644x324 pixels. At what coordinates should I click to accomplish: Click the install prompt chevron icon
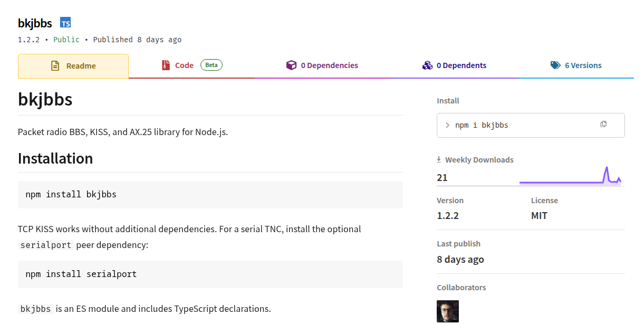[448, 126]
